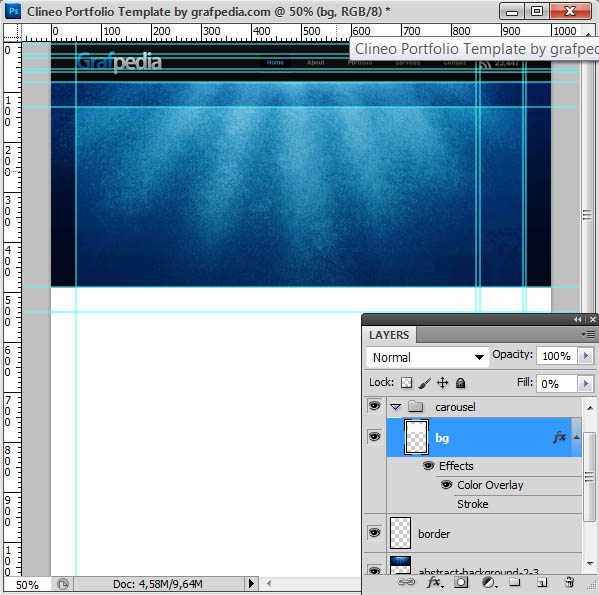Create a new layer group
599x595 pixels.
point(515,582)
